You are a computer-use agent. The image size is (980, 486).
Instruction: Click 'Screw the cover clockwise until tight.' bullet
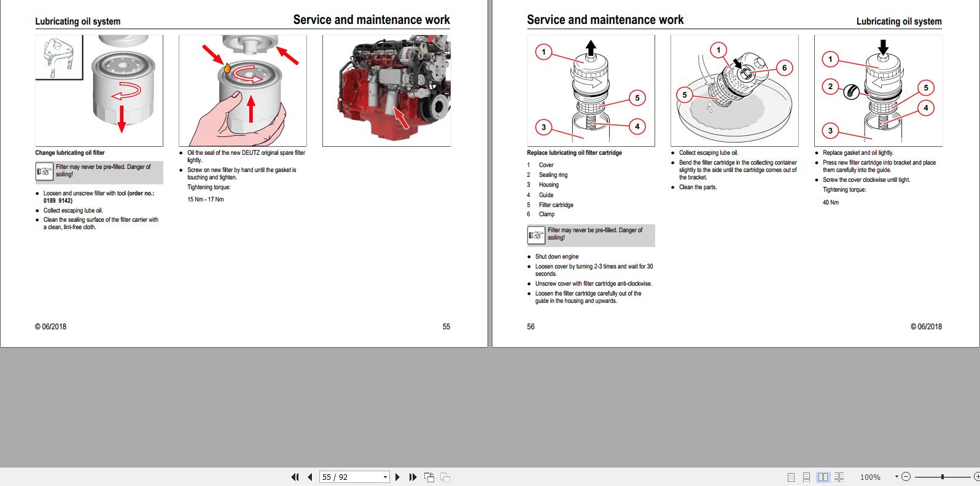coord(866,180)
